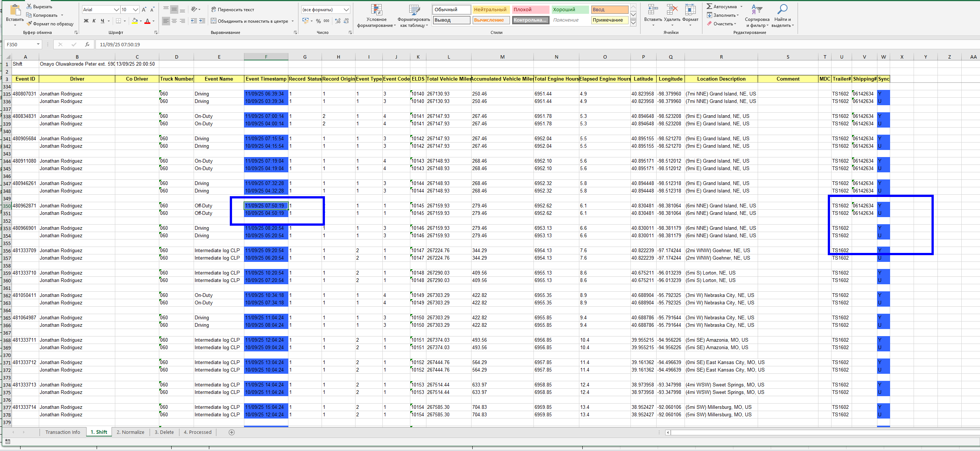The width and height of the screenshot is (980, 451).
Task: Click the Cut (Вырезать) scissors icon
Action: [x=29, y=6]
